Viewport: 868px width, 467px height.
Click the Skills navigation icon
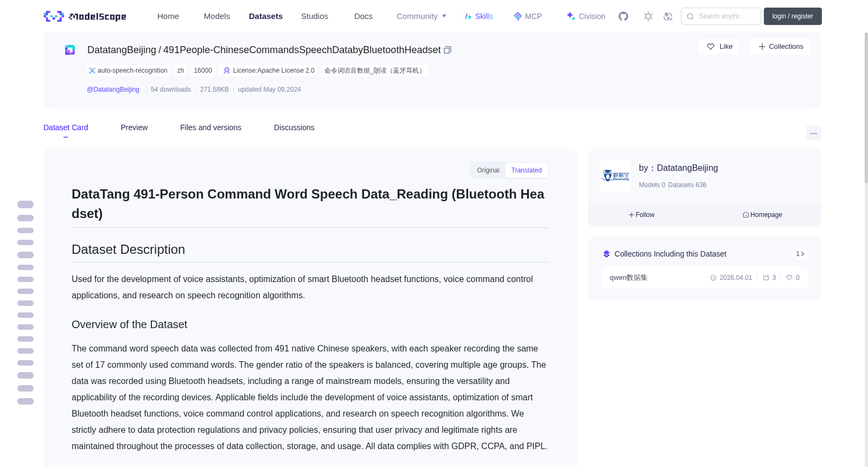tap(468, 16)
